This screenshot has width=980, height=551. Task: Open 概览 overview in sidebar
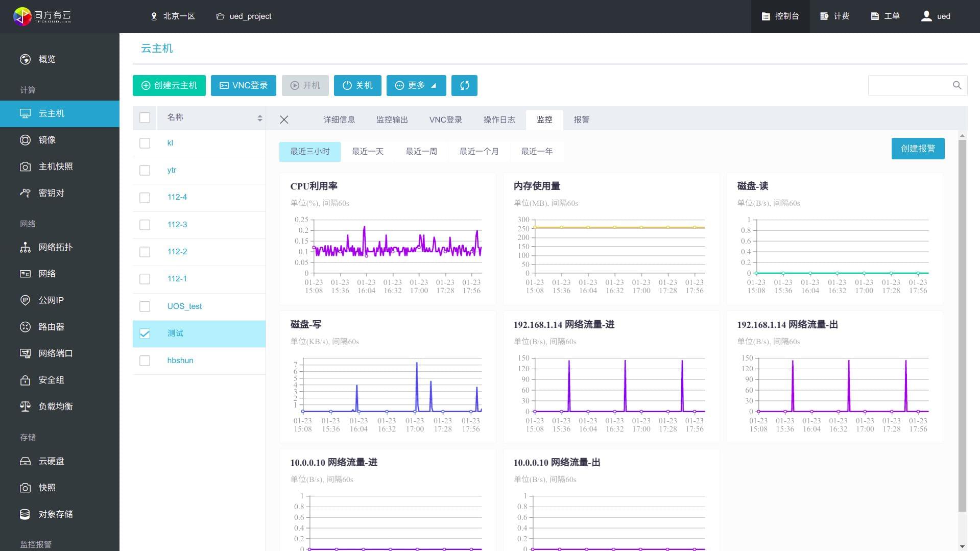point(60,59)
